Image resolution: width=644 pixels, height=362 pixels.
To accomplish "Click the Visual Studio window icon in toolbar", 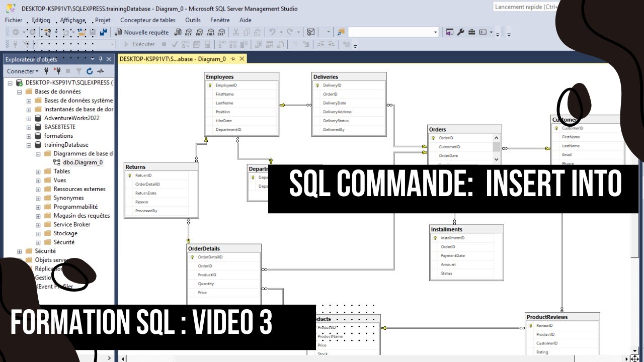I will click(450, 32).
